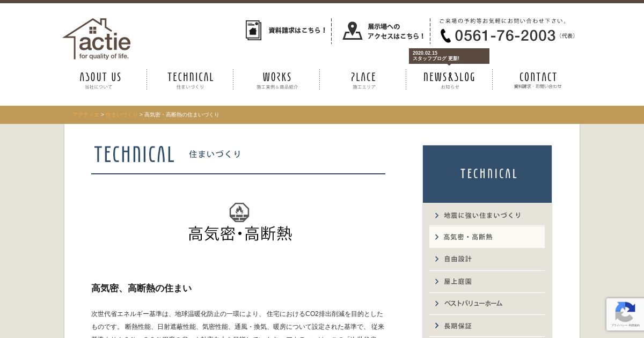Select 長期保証 in the sidebar
Image resolution: width=644 pixels, height=338 pixels.
pyautogui.click(x=487, y=326)
